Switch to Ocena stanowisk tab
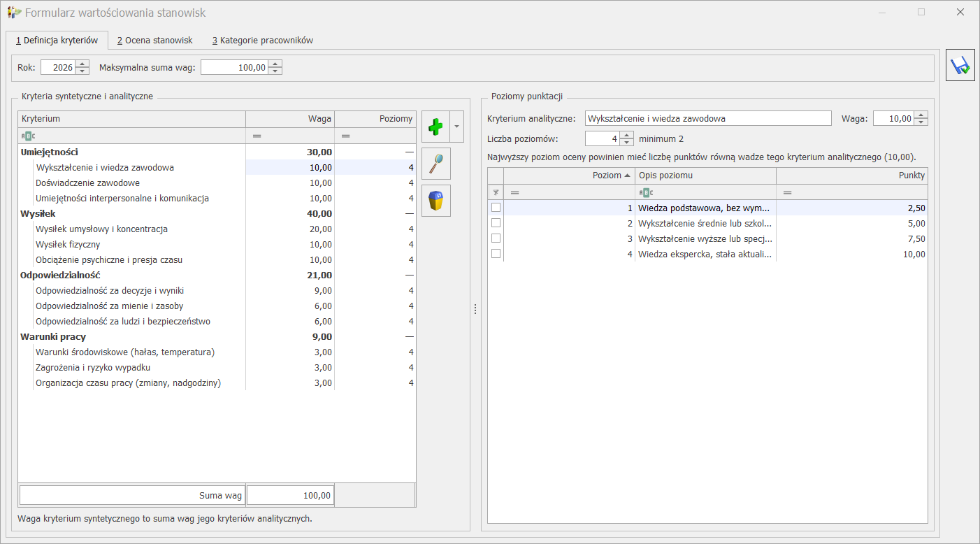 155,41
